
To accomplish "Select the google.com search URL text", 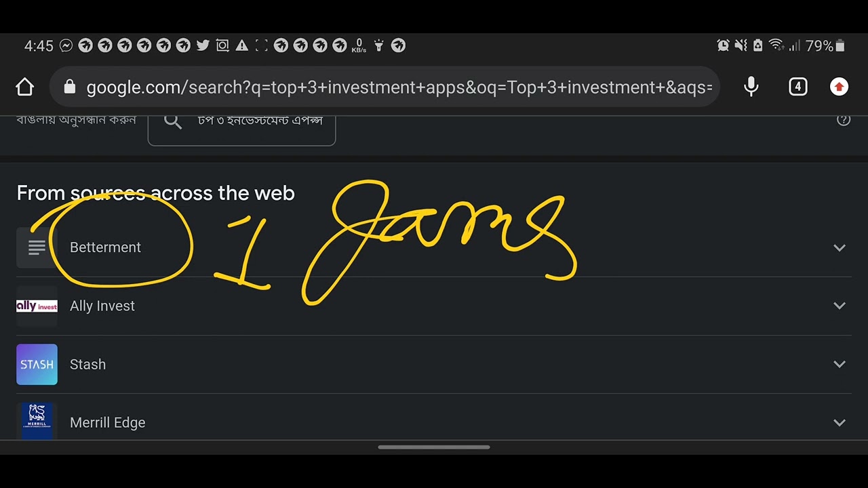I will coord(399,87).
